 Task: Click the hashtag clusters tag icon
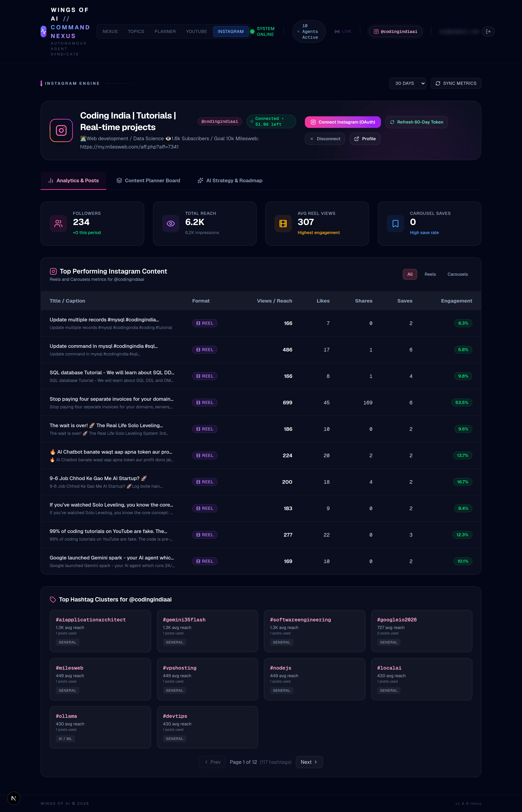tap(53, 600)
